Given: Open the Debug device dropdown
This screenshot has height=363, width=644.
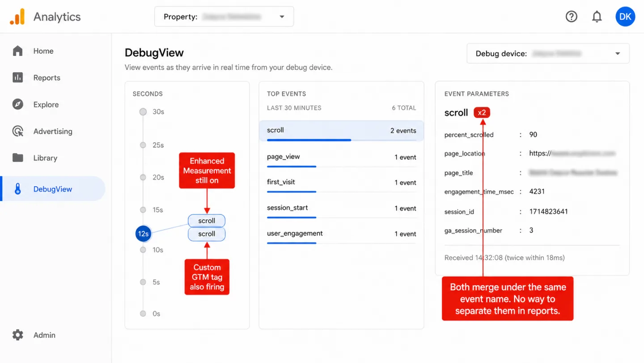Looking at the screenshot, I should coord(548,54).
